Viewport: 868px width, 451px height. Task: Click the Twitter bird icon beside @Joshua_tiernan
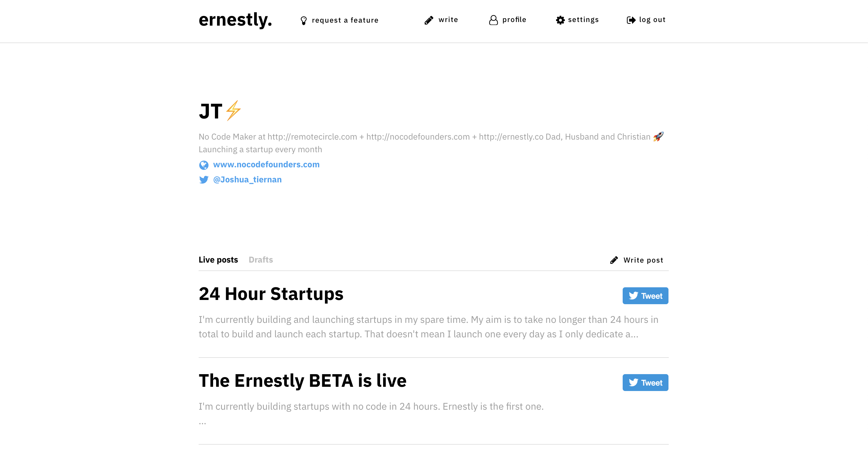point(204,180)
